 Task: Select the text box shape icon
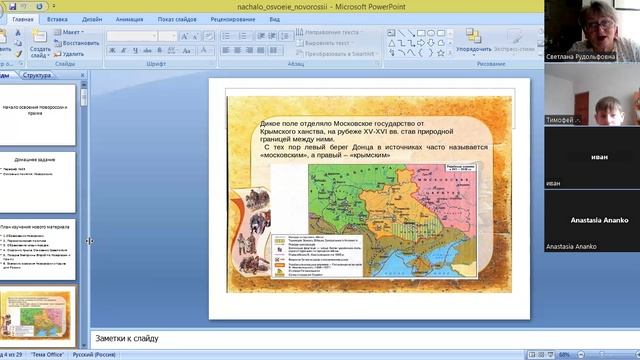391,33
